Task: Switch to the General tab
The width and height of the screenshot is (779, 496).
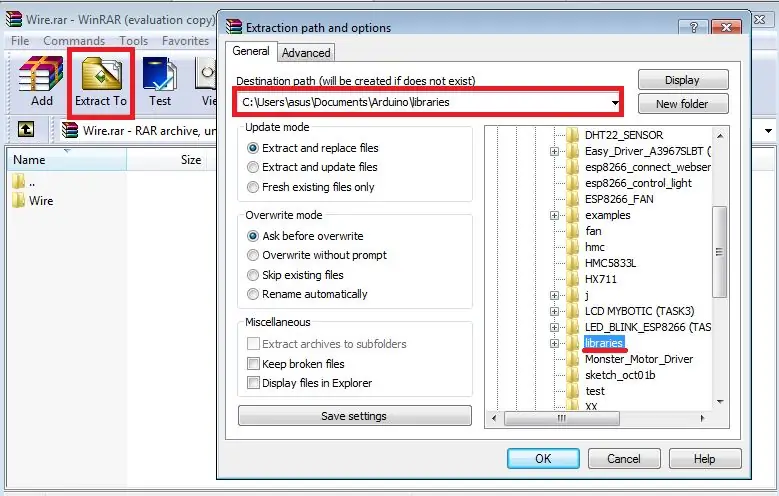Action: (251, 51)
